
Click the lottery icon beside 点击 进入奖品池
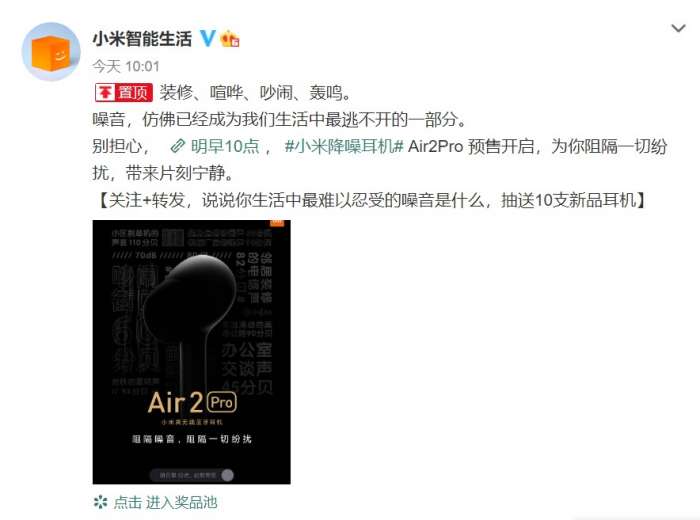100,502
